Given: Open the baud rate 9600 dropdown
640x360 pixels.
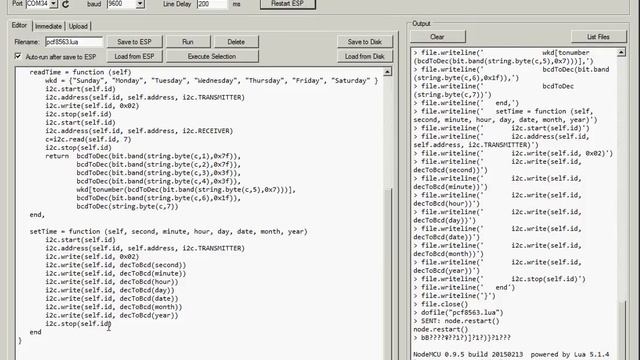Looking at the screenshot, I should tap(140, 4).
